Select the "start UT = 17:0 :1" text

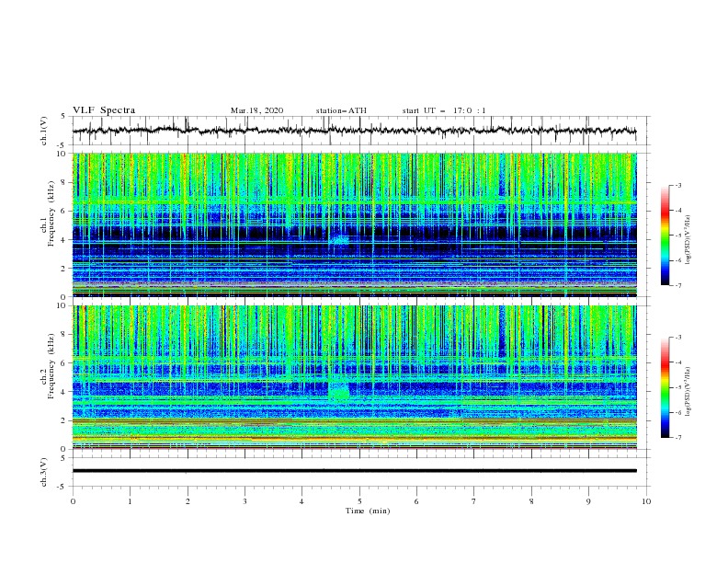(444, 110)
